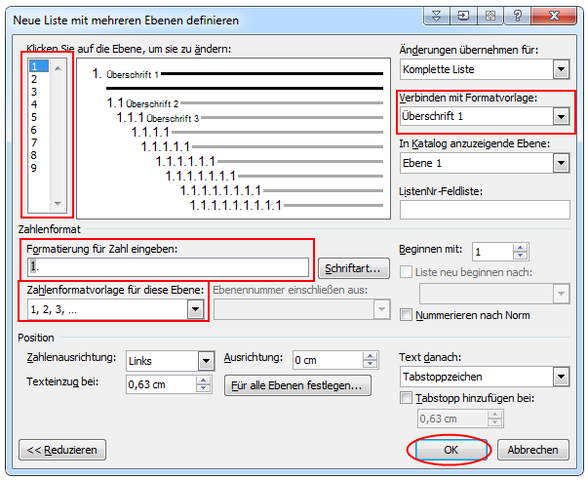Increase 'Ausrichtung' value with up arrow

[x=370, y=356]
